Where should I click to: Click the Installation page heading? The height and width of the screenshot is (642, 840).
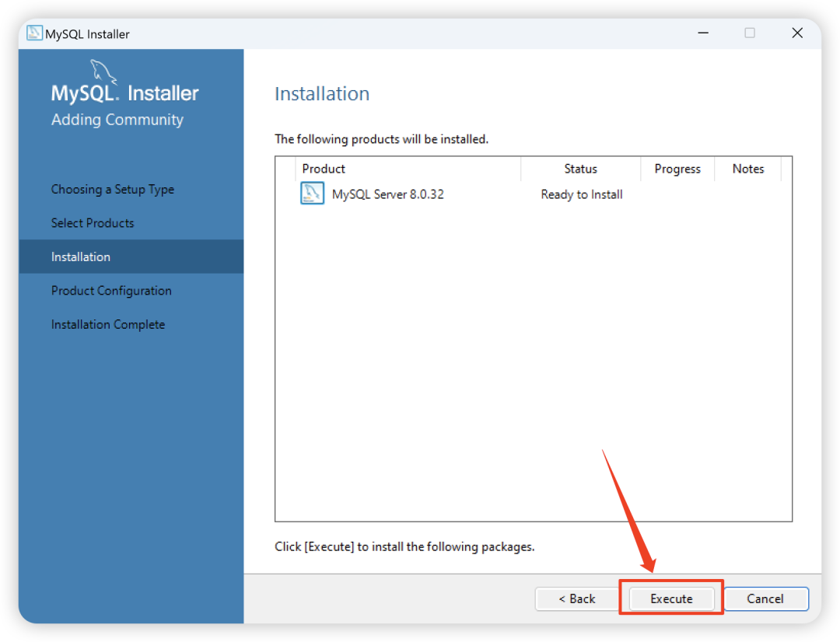(322, 94)
